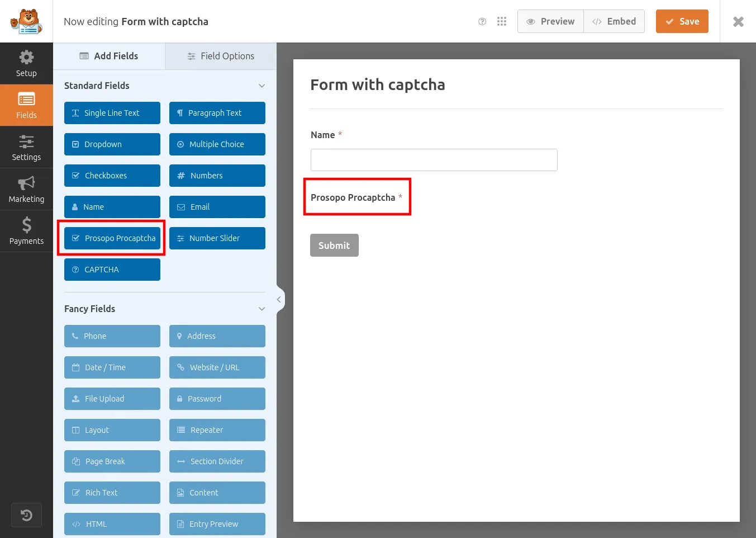Open the Setup gear panel

pyautogui.click(x=26, y=64)
